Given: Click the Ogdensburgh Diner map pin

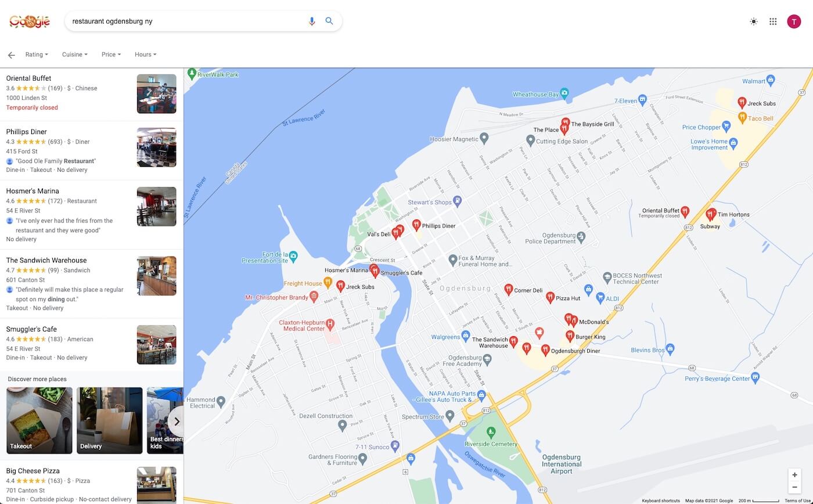Looking at the screenshot, I should pyautogui.click(x=545, y=350).
